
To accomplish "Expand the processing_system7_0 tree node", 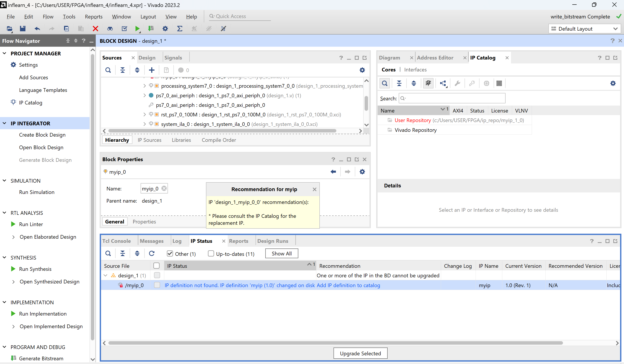I will (145, 86).
